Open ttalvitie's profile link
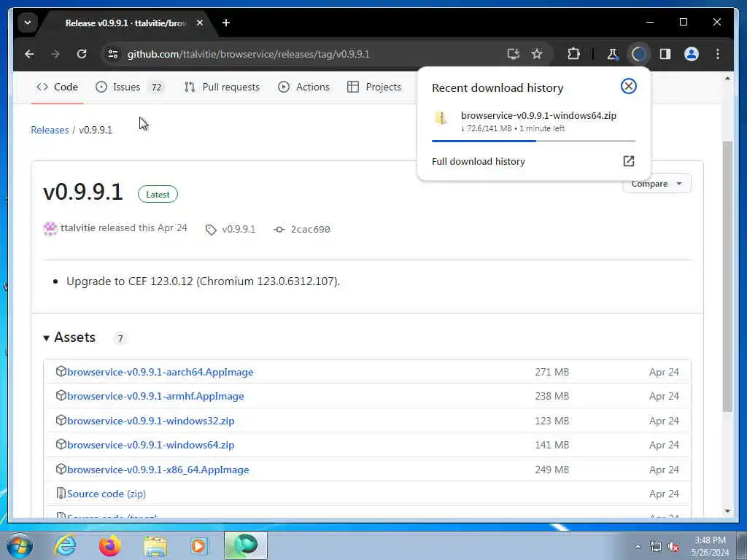 [78, 228]
